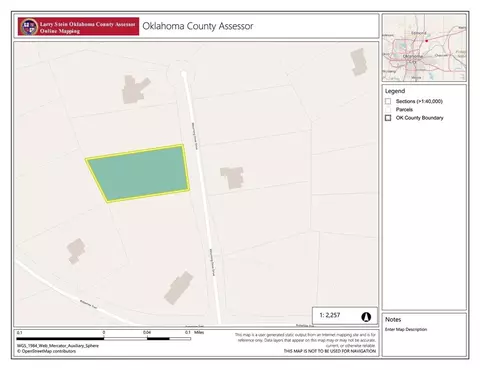
Task: Toggle the Parcels legend box
Action: [x=388, y=109]
